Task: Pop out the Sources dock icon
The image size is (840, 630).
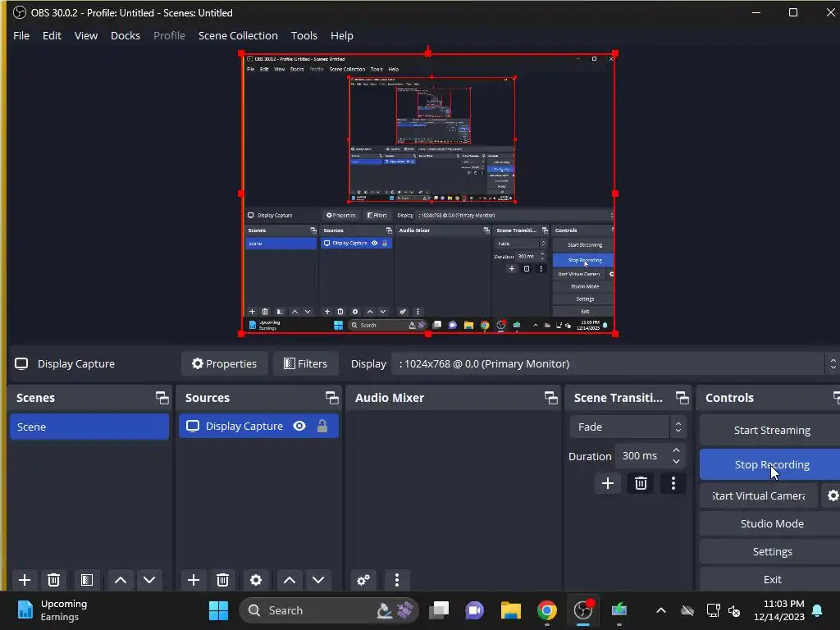Action: pos(331,398)
